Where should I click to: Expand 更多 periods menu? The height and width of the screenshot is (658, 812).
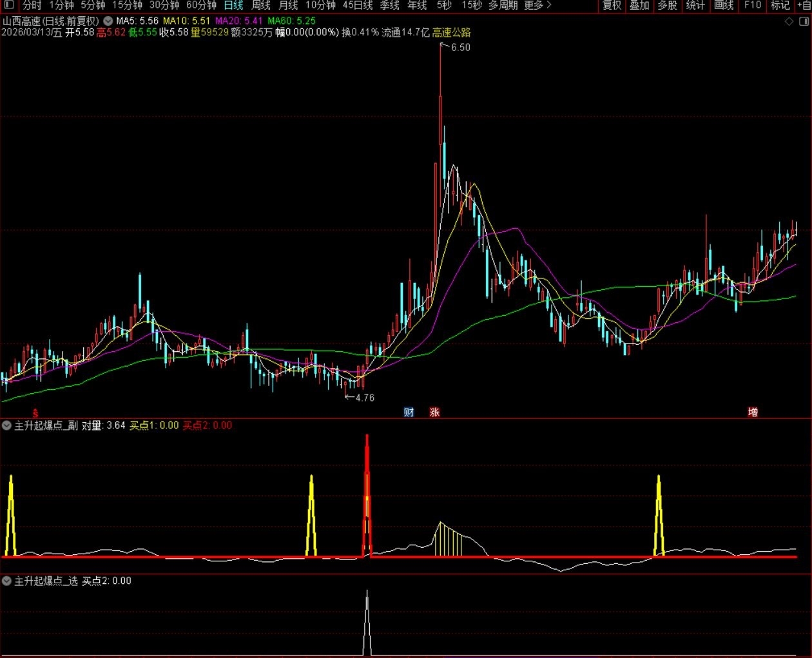click(x=537, y=5)
